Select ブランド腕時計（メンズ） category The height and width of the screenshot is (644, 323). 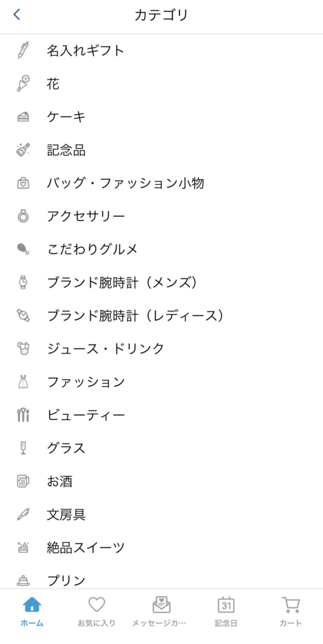click(x=161, y=282)
